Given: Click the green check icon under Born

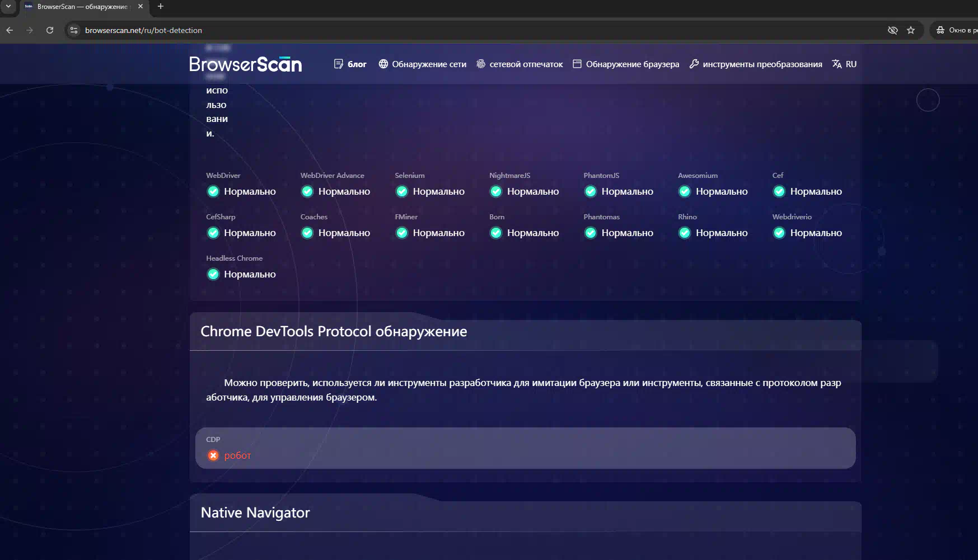Looking at the screenshot, I should pos(496,233).
